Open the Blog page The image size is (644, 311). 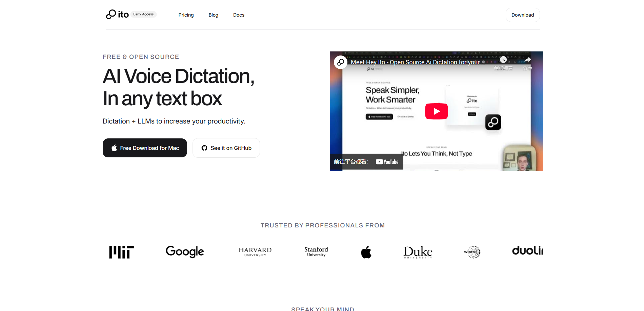click(213, 15)
